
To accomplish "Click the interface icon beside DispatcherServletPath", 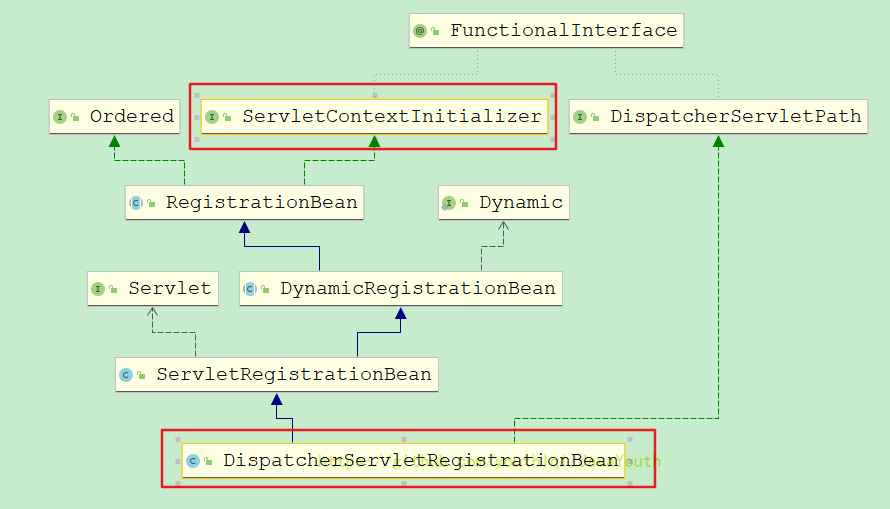I will tap(580, 117).
